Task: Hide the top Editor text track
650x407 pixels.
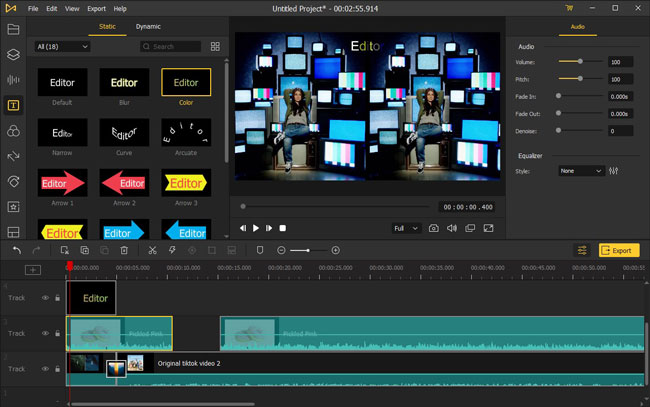Action: tap(45, 298)
